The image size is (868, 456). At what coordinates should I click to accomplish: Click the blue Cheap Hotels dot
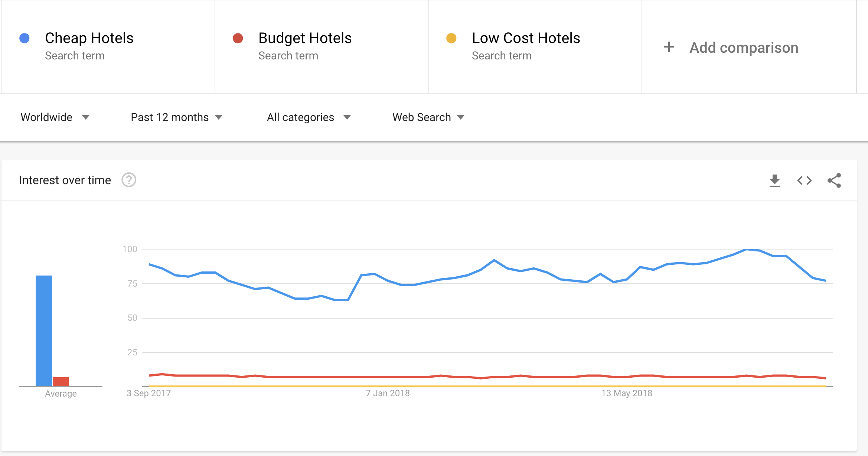pyautogui.click(x=25, y=38)
